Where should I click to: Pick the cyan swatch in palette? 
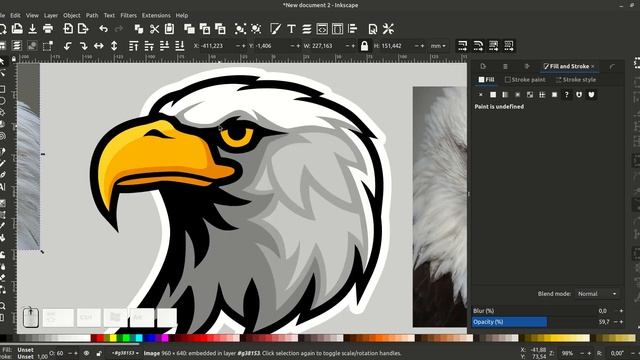coord(139,338)
